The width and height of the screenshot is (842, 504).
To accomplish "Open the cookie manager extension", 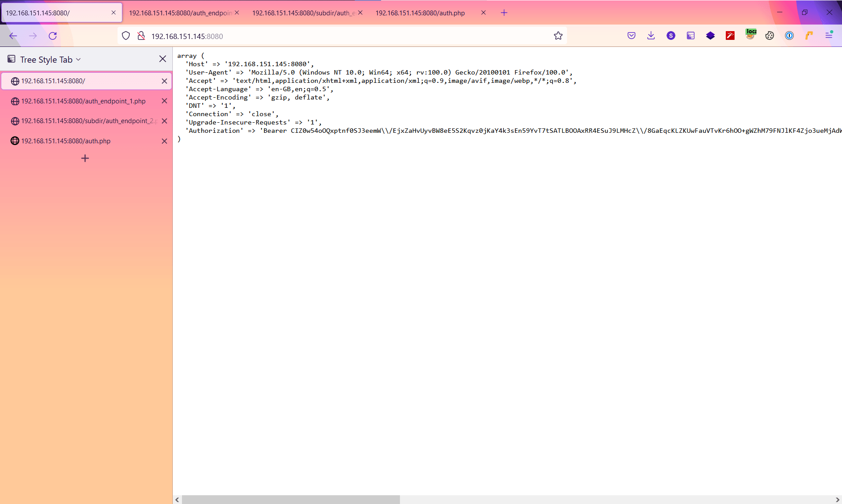I will (770, 36).
